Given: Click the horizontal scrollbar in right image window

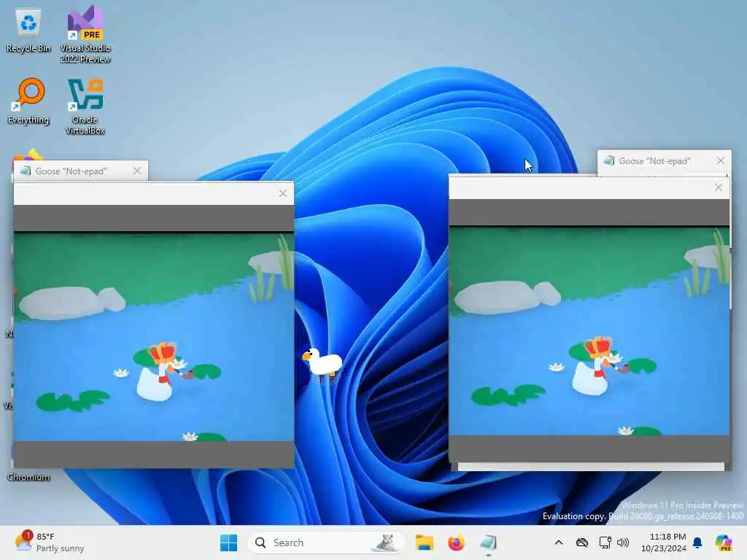Looking at the screenshot, I should click(591, 467).
